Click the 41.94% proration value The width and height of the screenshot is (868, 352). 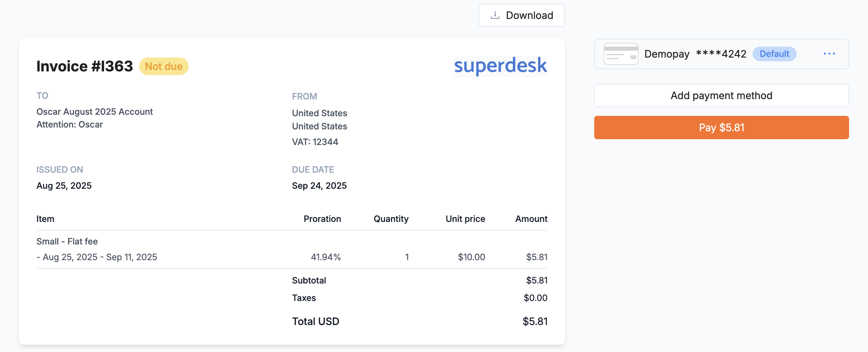point(326,257)
